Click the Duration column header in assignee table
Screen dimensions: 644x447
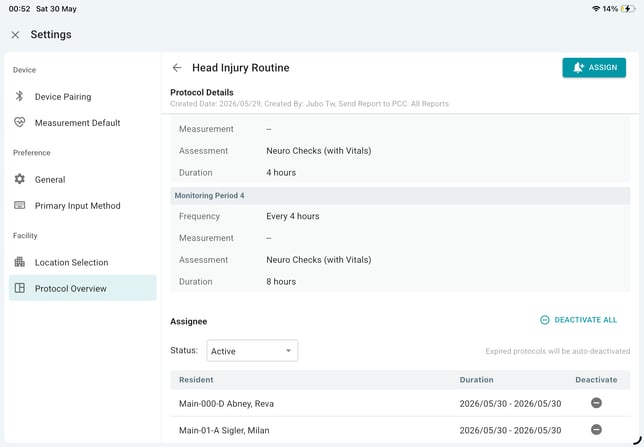[x=476, y=380]
